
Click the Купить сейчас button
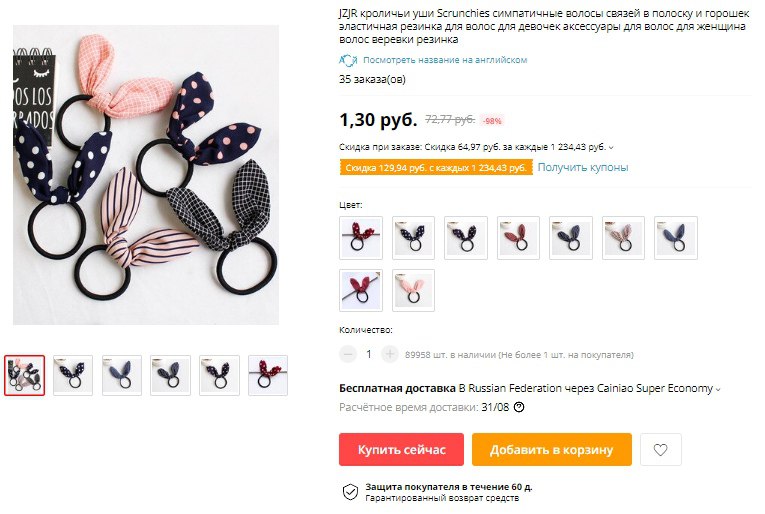click(401, 449)
